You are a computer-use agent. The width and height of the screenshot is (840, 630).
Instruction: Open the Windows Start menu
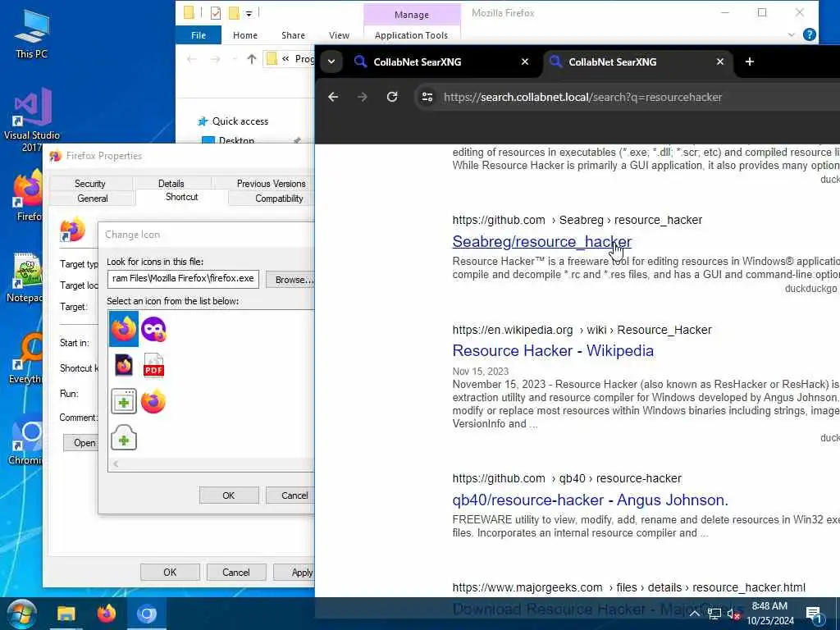click(x=21, y=614)
